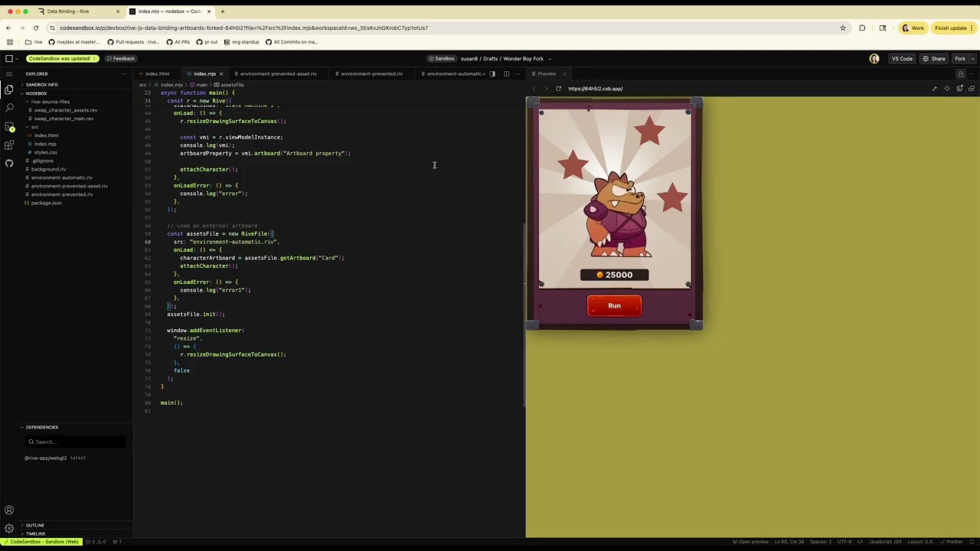This screenshot has height=551, width=980.
Task: Click the Sandbox badge in header
Action: point(441,59)
